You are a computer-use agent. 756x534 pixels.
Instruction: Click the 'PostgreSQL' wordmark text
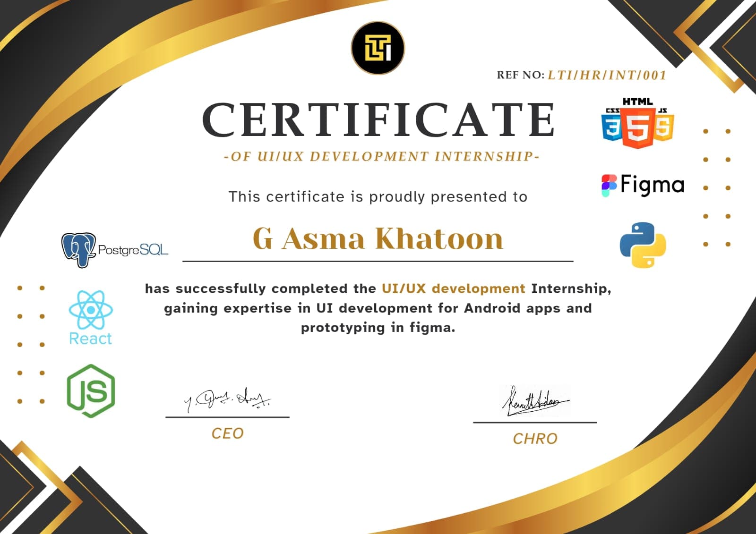(x=133, y=250)
